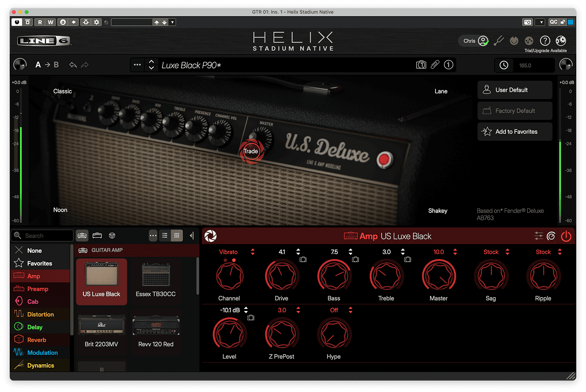
Task: Show preset info via the info icon
Action: tap(448, 65)
